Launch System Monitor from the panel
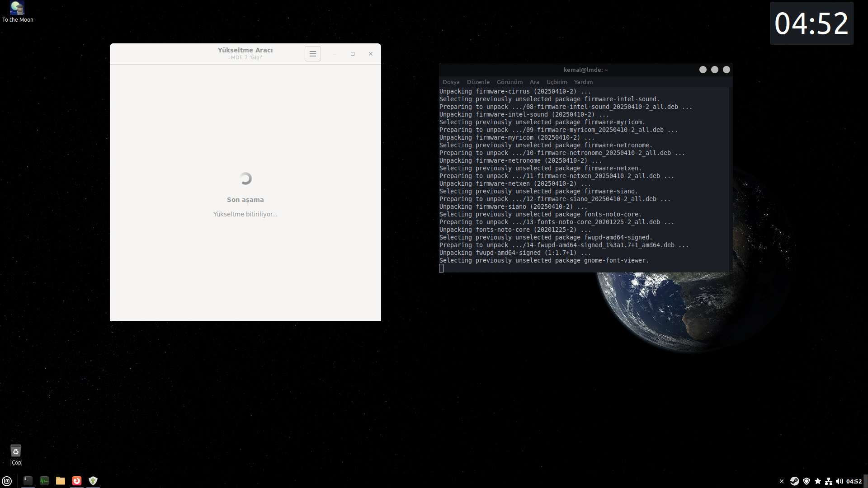The image size is (868, 488). pyautogui.click(x=44, y=481)
